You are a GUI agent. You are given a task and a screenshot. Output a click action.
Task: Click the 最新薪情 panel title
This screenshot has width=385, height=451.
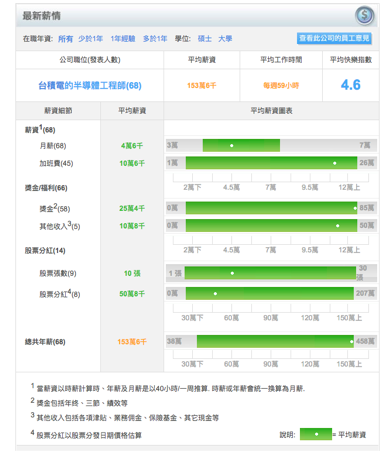[x=41, y=16]
